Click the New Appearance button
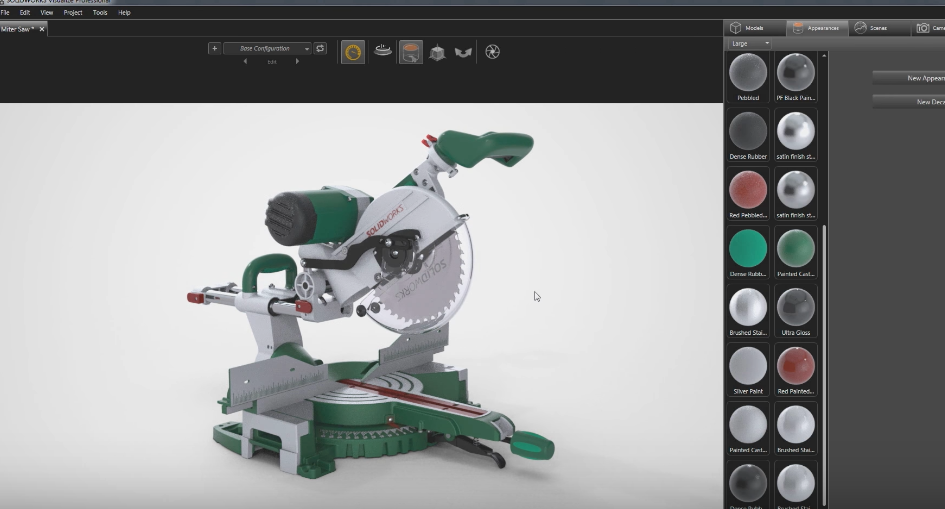 pos(909,78)
